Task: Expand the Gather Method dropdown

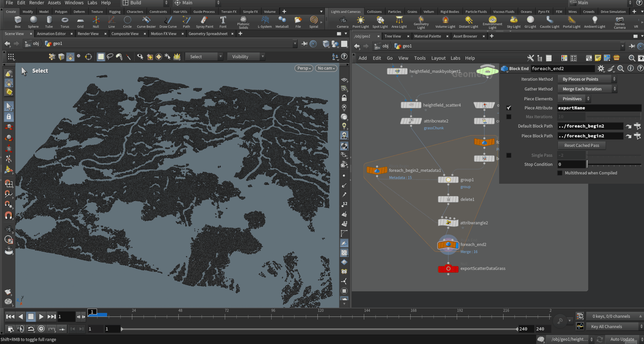Action: (x=587, y=89)
